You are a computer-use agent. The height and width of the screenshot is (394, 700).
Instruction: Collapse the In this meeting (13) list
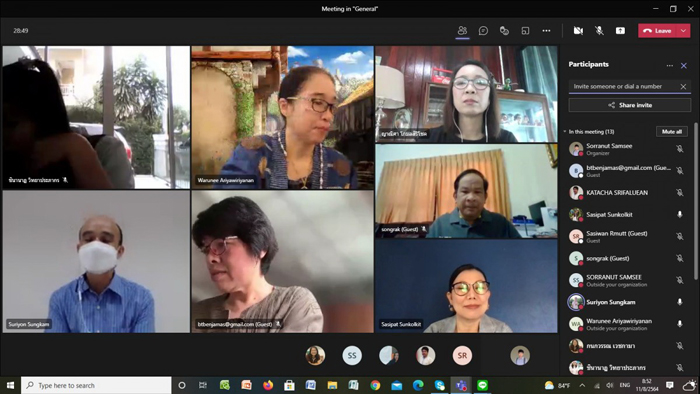coord(565,132)
